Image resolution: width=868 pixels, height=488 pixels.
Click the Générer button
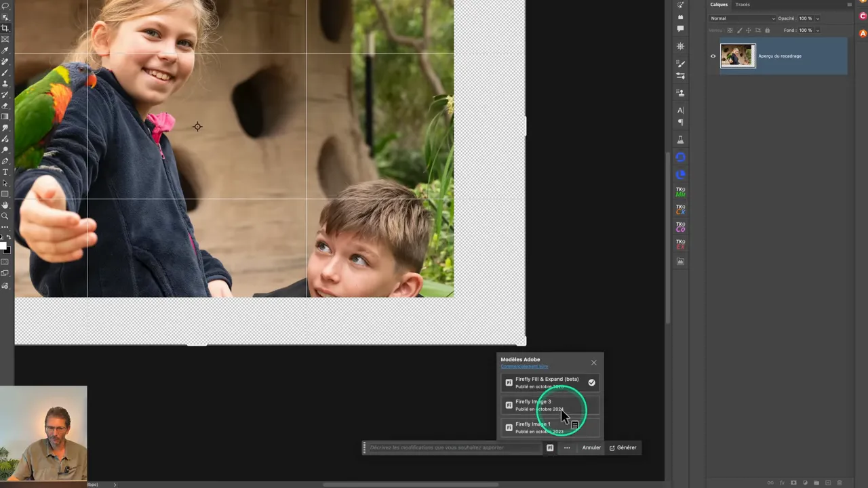pyautogui.click(x=625, y=447)
